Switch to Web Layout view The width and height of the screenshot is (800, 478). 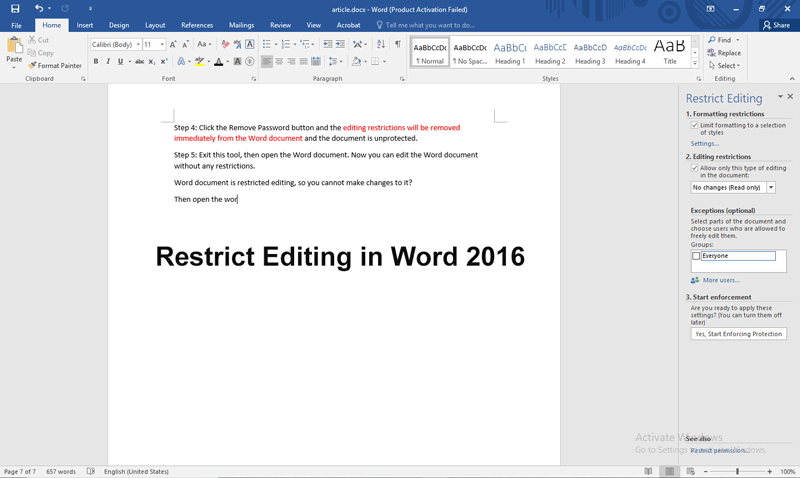(x=691, y=471)
